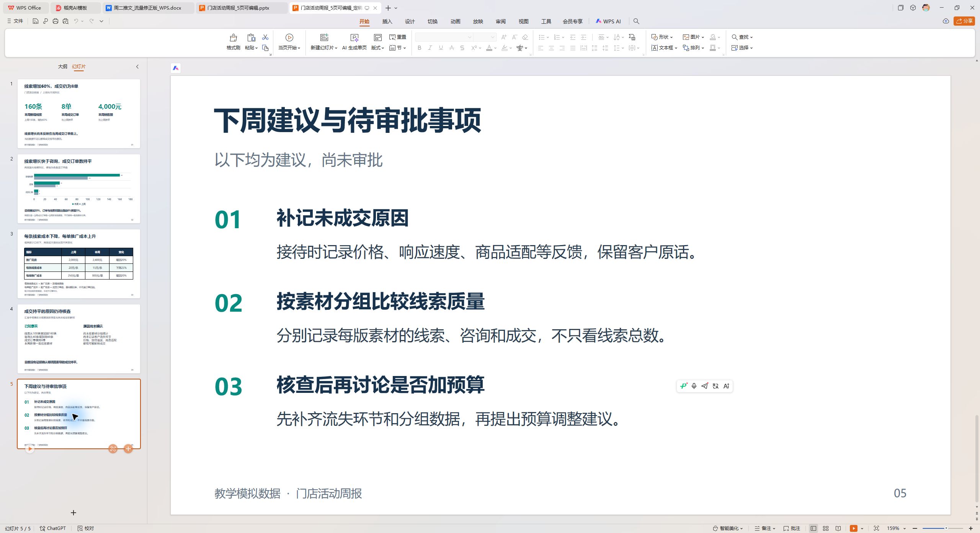Image resolution: width=980 pixels, height=533 pixels.
Task: Open the 动画 ribbon tab
Action: (x=455, y=21)
